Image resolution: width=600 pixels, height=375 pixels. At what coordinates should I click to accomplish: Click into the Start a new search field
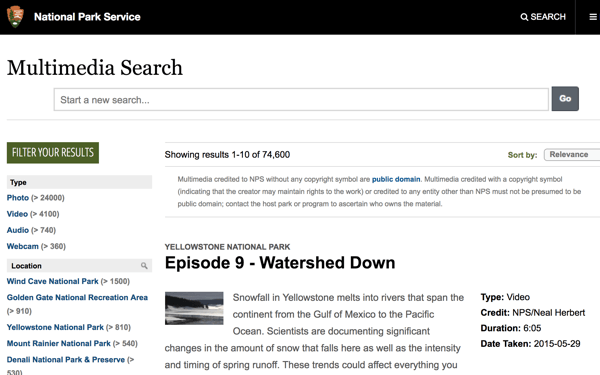301,99
